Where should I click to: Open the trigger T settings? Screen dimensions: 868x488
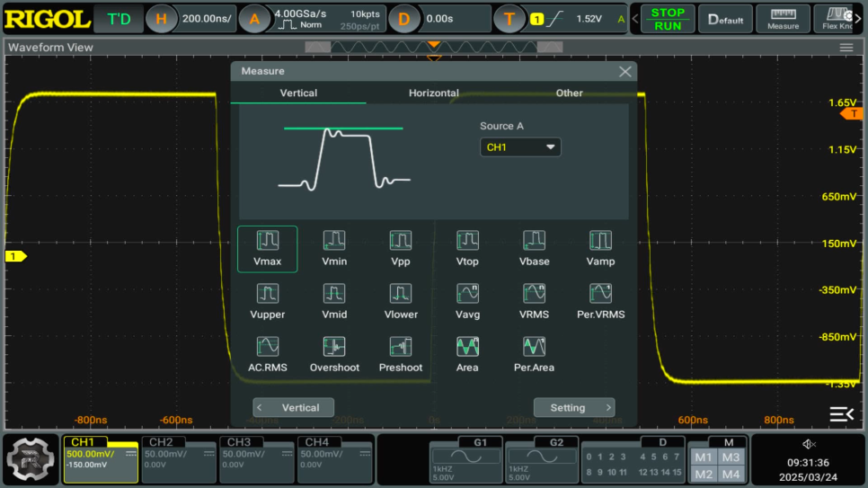[x=509, y=19]
